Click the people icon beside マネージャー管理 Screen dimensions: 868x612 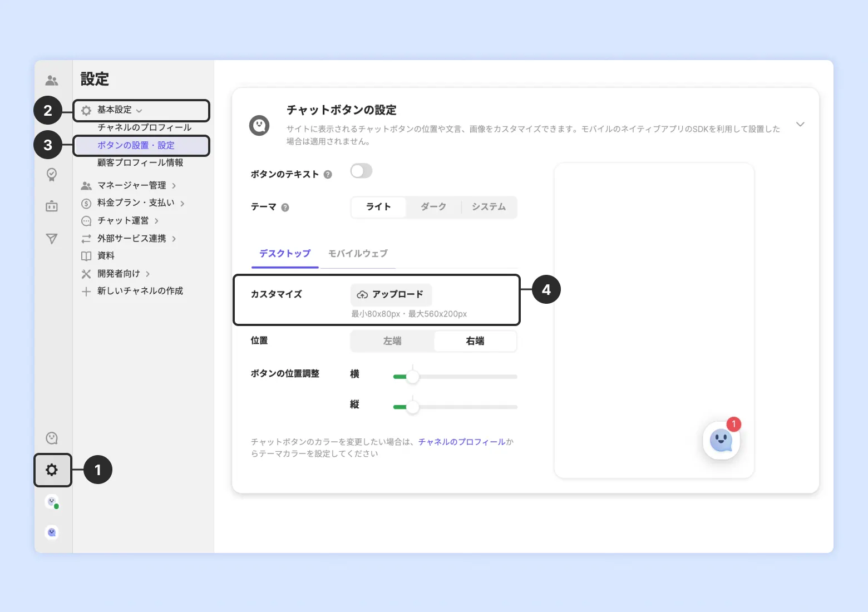pos(86,186)
